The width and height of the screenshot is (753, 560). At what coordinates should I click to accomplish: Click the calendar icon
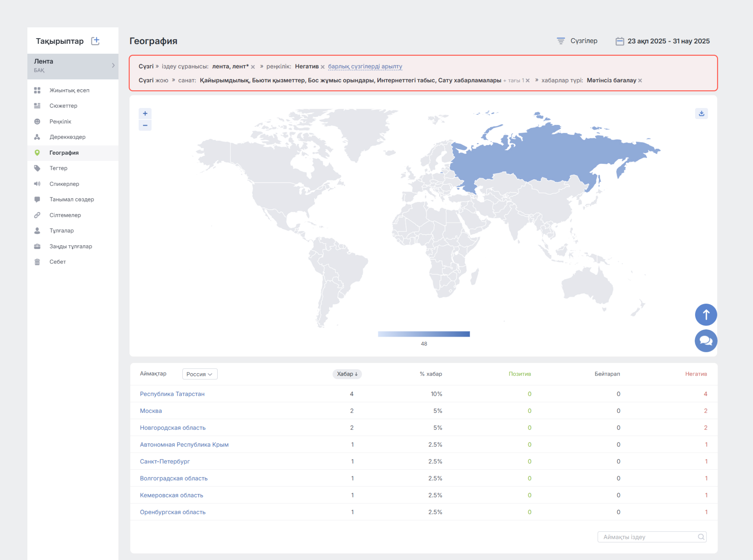coord(620,41)
